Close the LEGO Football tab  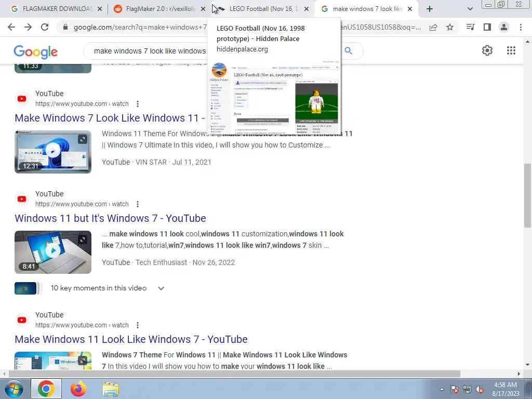(x=307, y=9)
